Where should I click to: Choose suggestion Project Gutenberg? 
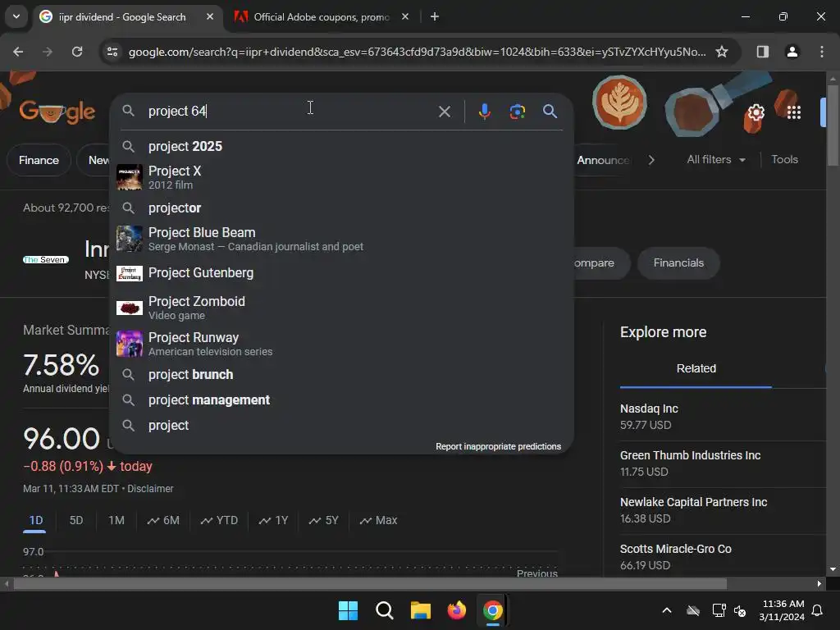pos(341,272)
